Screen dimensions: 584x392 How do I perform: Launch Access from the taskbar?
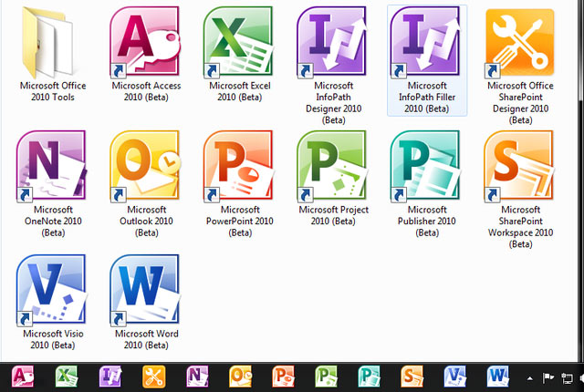click(x=23, y=377)
